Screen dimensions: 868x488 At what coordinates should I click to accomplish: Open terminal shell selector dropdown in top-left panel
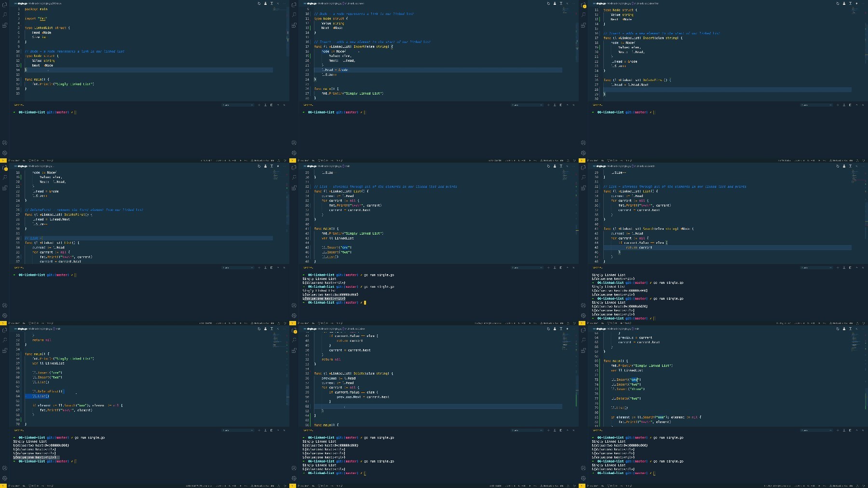pos(238,105)
